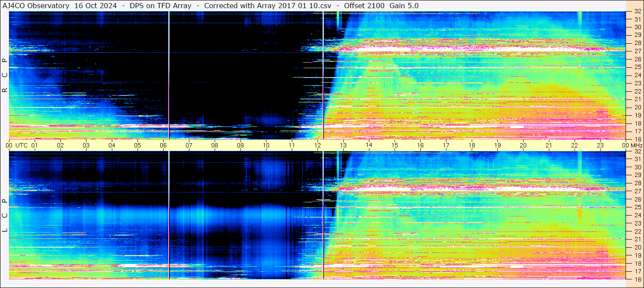644x288 pixels.
Task: Click the 06 hour mark on UTC axis
Action: [x=163, y=145]
